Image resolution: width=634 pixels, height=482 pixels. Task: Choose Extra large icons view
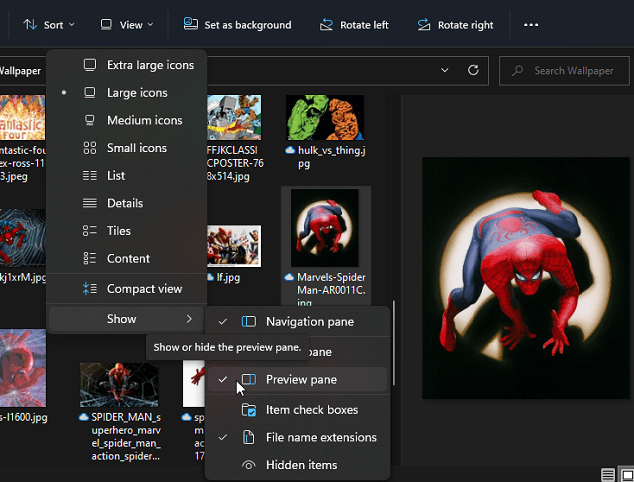pyautogui.click(x=127, y=65)
